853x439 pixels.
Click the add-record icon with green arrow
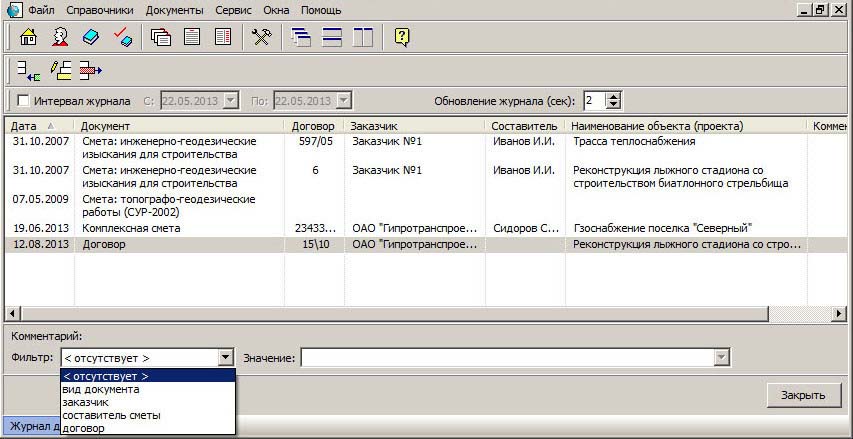click(x=28, y=70)
